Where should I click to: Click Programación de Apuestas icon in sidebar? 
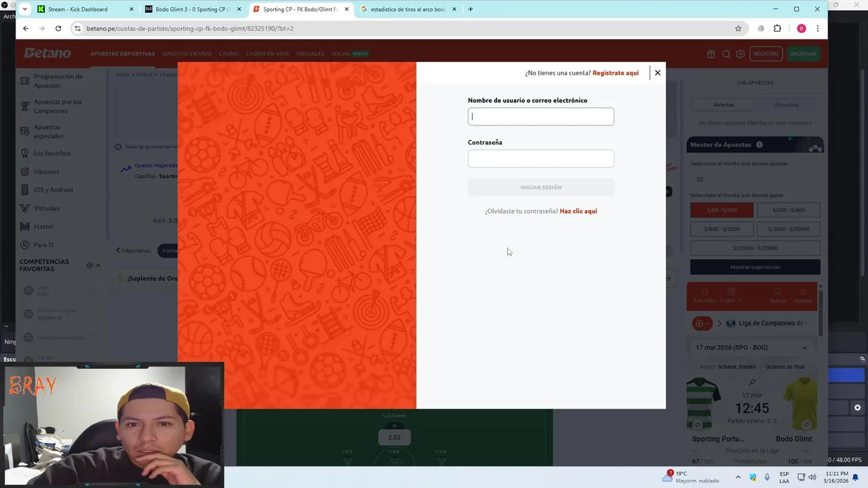click(25, 81)
